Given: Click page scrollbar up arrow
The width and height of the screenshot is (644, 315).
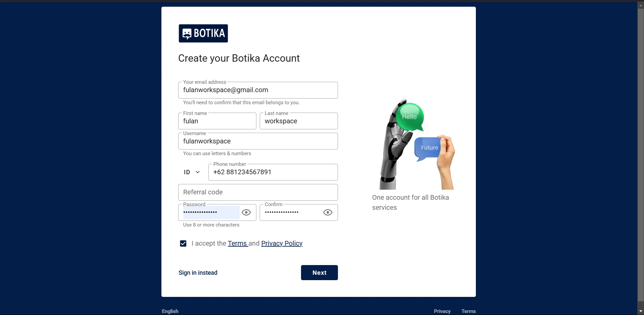Looking at the screenshot, I should point(641,5).
